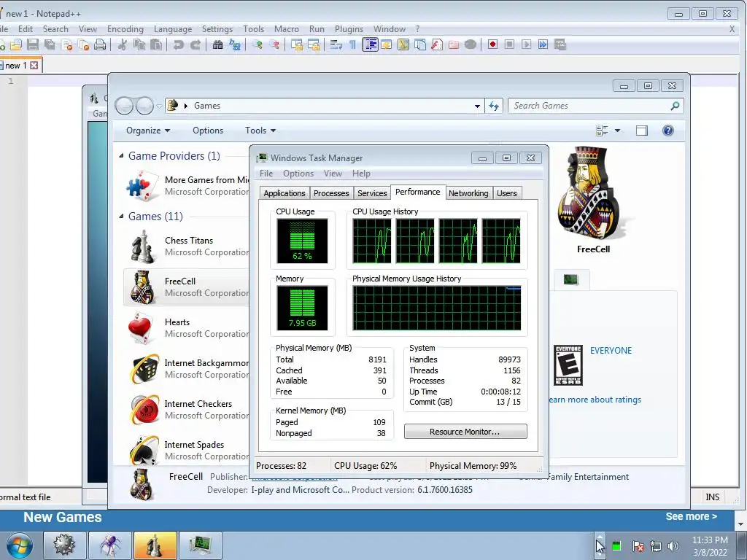Click the Undo arrow in Notepad++ toolbar
This screenshot has height=560, width=747.
(x=179, y=44)
